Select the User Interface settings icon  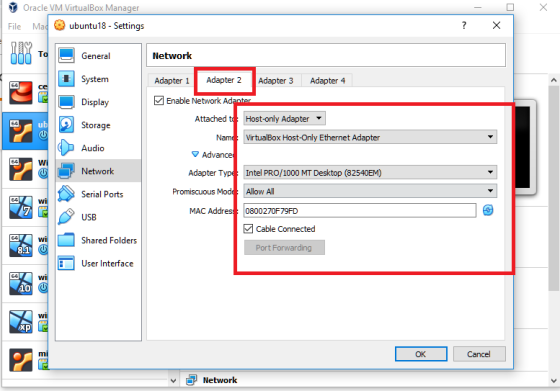point(67,264)
